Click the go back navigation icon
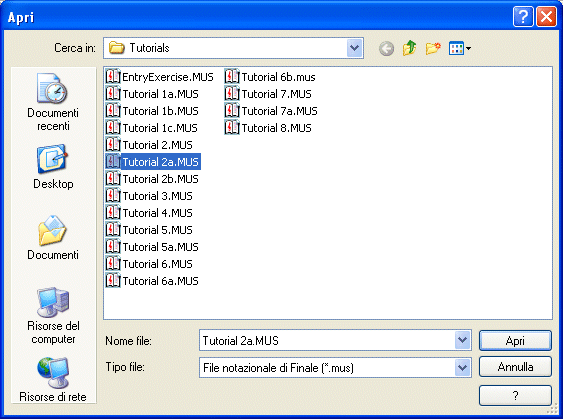563x419 pixels. point(386,48)
